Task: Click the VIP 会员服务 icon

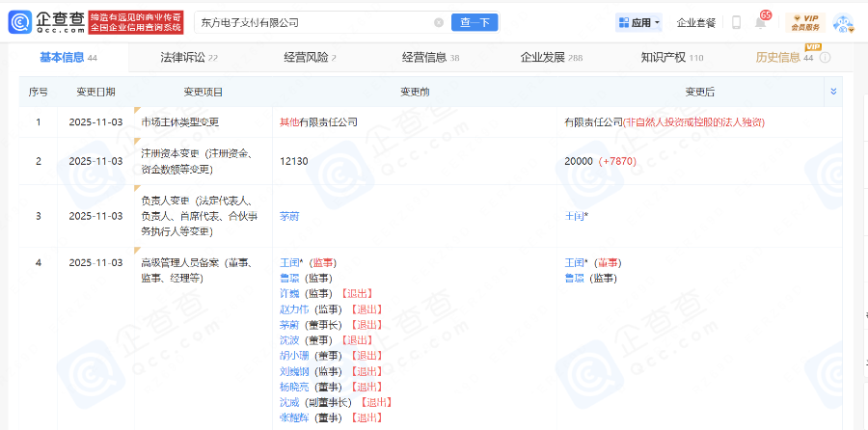Action: 804,22
